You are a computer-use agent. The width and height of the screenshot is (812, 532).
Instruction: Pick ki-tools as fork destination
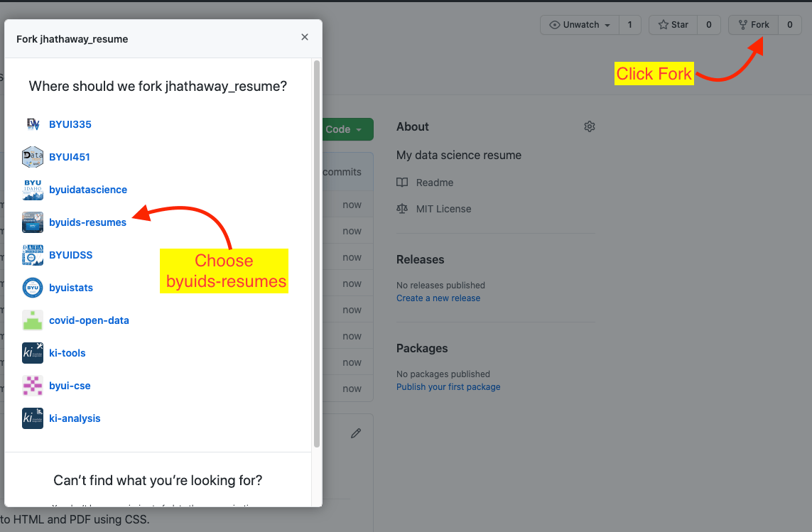67,353
